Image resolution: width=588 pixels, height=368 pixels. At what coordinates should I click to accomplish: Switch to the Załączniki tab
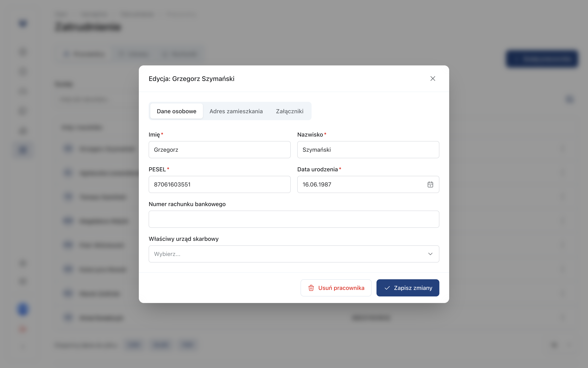tap(290, 111)
